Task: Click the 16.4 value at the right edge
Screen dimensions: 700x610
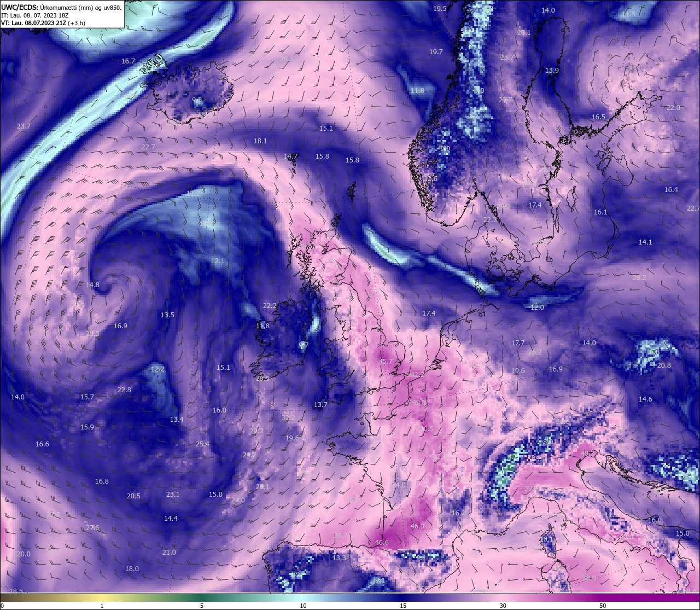Action: pos(671,190)
